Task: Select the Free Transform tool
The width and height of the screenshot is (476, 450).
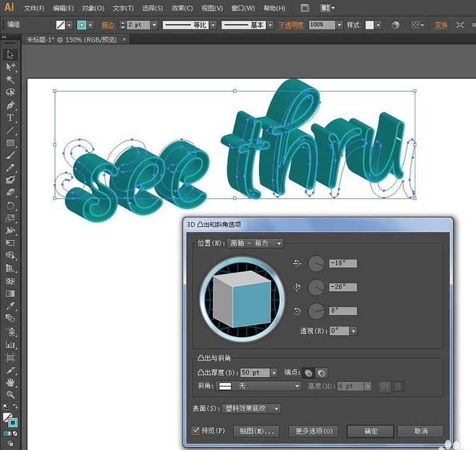Action: (10, 243)
